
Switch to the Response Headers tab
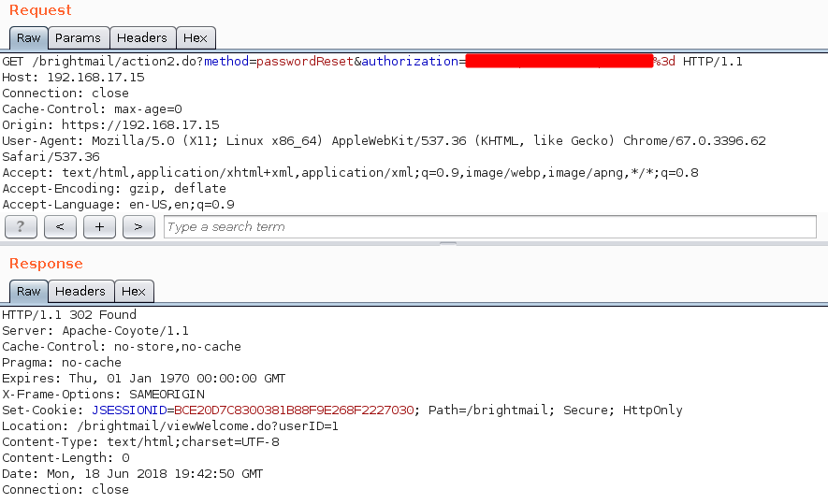coord(80,292)
